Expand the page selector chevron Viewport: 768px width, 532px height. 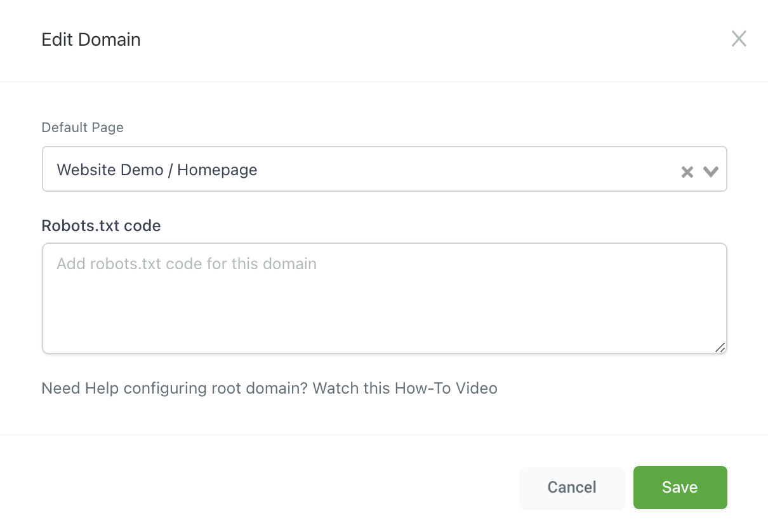[710, 170]
